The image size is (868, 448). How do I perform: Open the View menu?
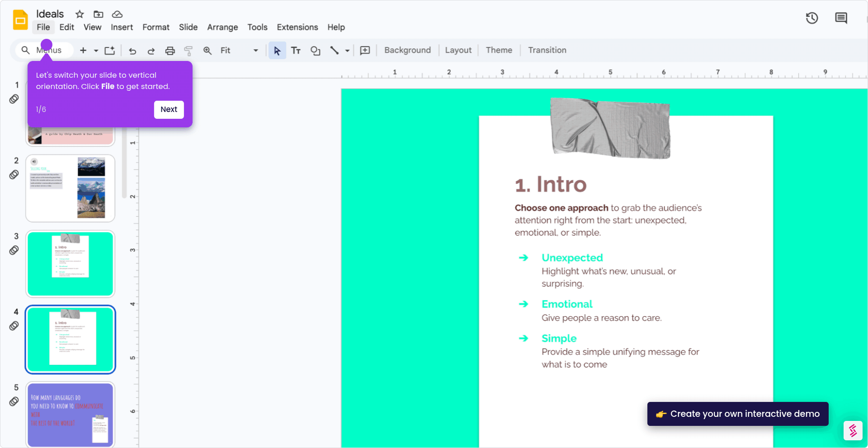click(92, 27)
